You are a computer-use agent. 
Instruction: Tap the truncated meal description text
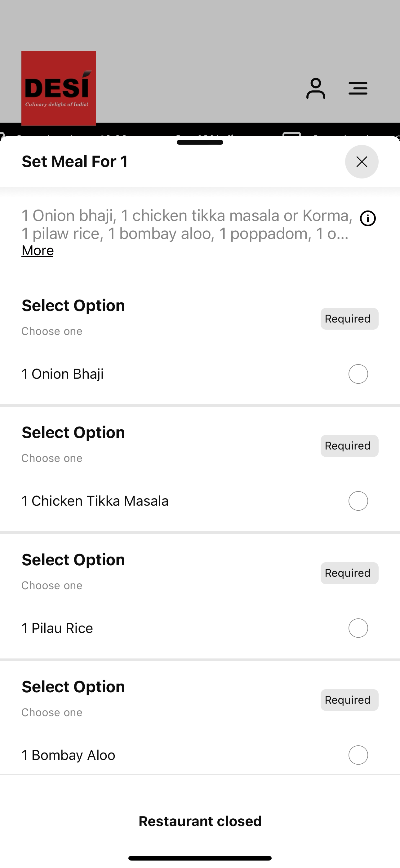[187, 224]
